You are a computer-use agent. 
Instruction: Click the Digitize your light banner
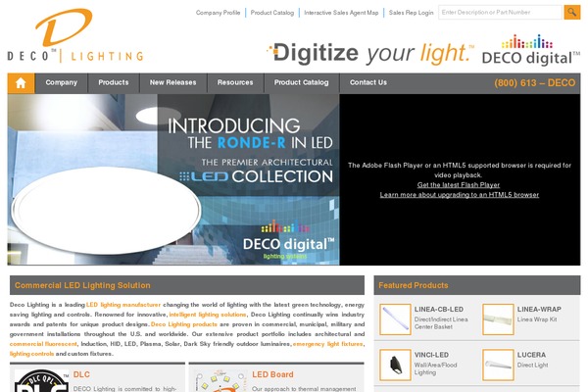pyautogui.click(x=370, y=53)
